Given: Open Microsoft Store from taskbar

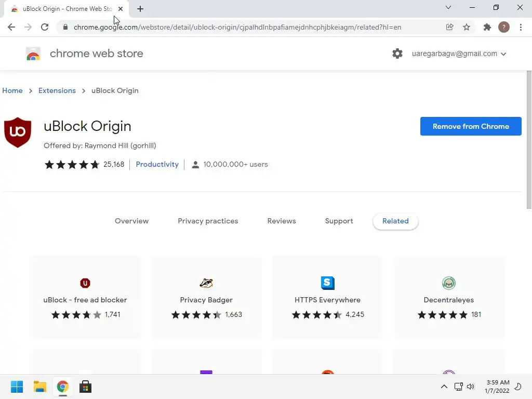Looking at the screenshot, I should click(85, 387).
